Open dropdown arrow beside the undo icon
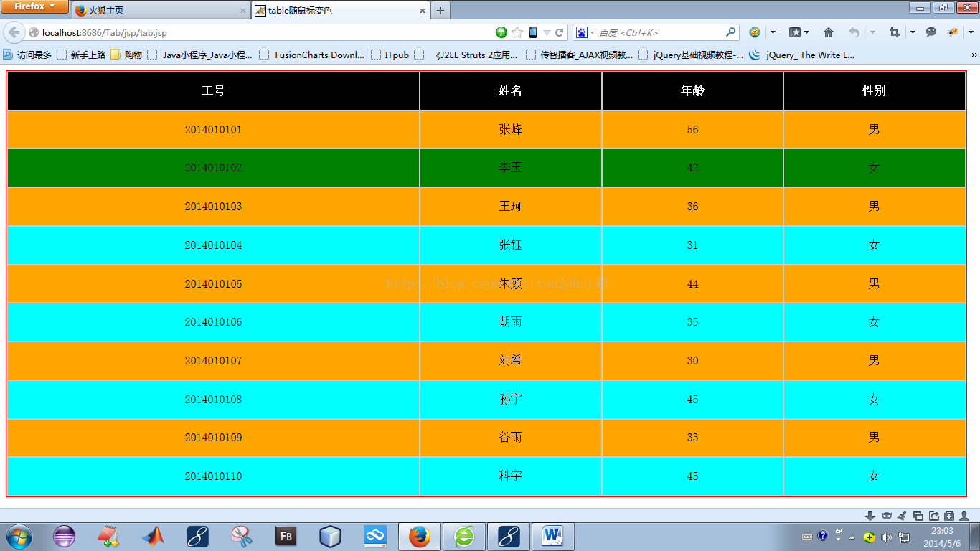Image resolution: width=980 pixels, height=551 pixels. click(872, 32)
